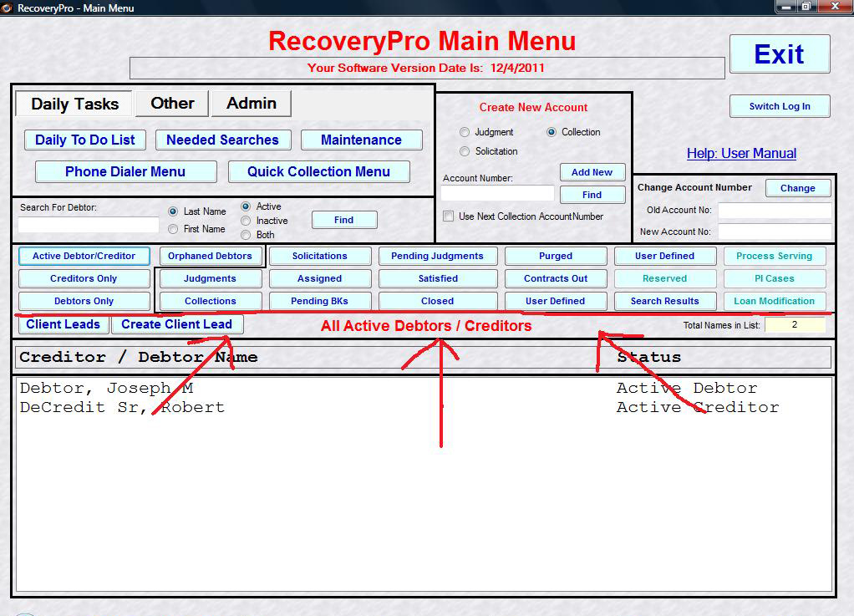Click the Change account number button
The height and width of the screenshot is (616, 854).
click(798, 188)
